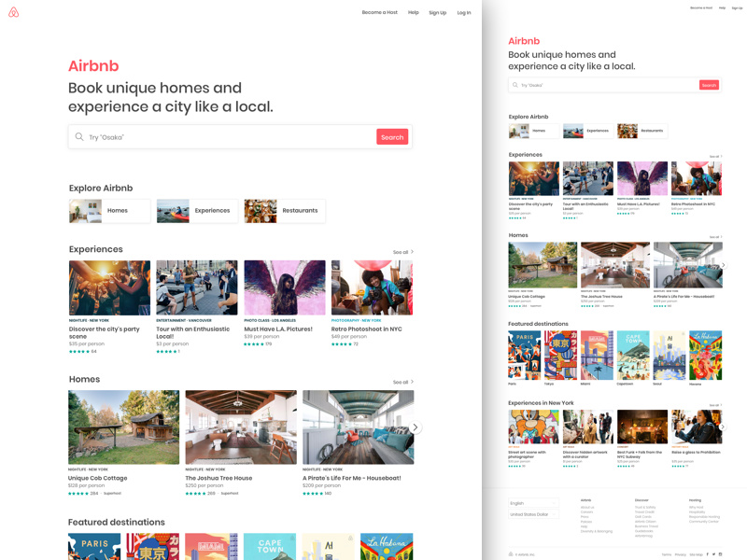Expand See all for Experiences in New York
Image resolution: width=747 pixels, height=560 pixels.
pyautogui.click(x=715, y=405)
